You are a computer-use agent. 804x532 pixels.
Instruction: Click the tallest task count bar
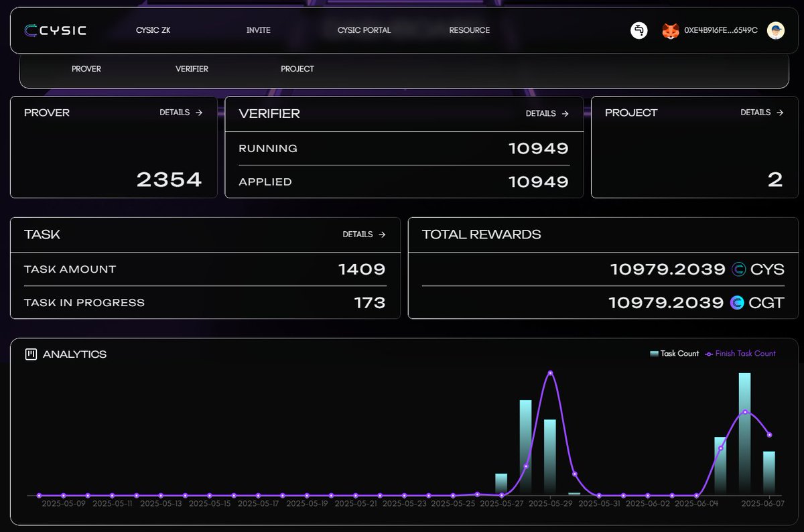[744, 434]
